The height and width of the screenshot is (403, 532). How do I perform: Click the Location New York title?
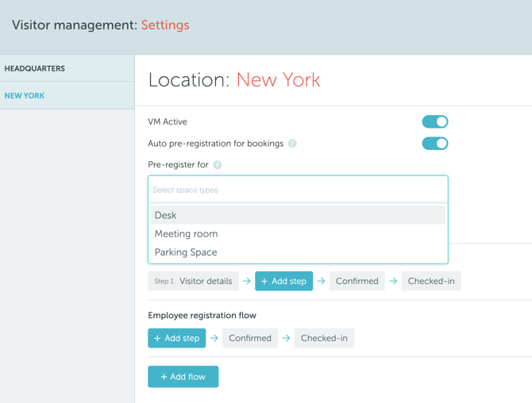pyautogui.click(x=234, y=80)
